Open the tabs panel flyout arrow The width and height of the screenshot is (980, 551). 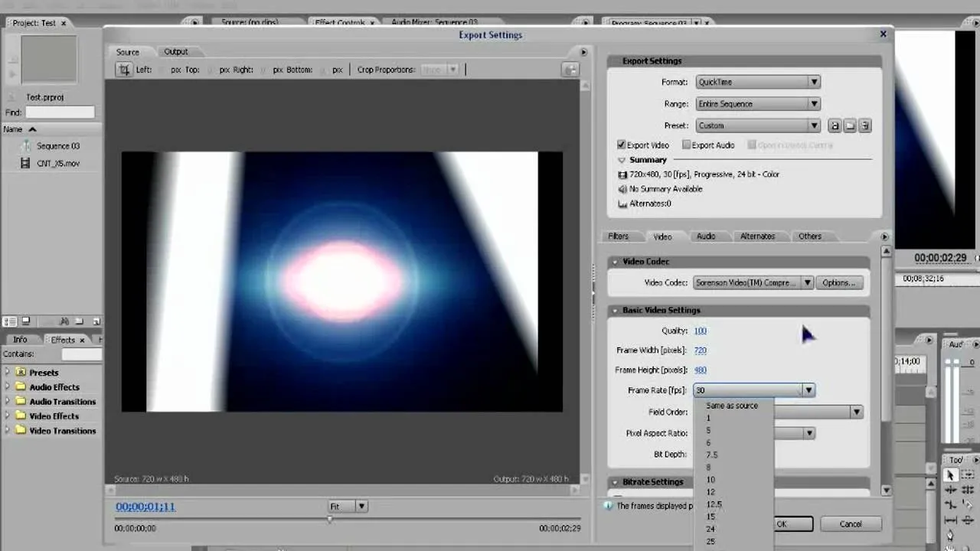coord(884,236)
